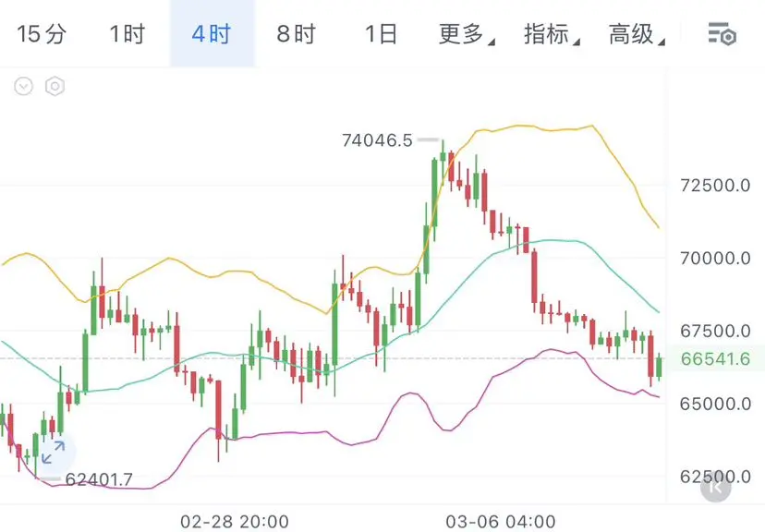Screen dimensions: 765x532
Task: Click the 02-28 20:00 time axis label
Action: pos(235,521)
